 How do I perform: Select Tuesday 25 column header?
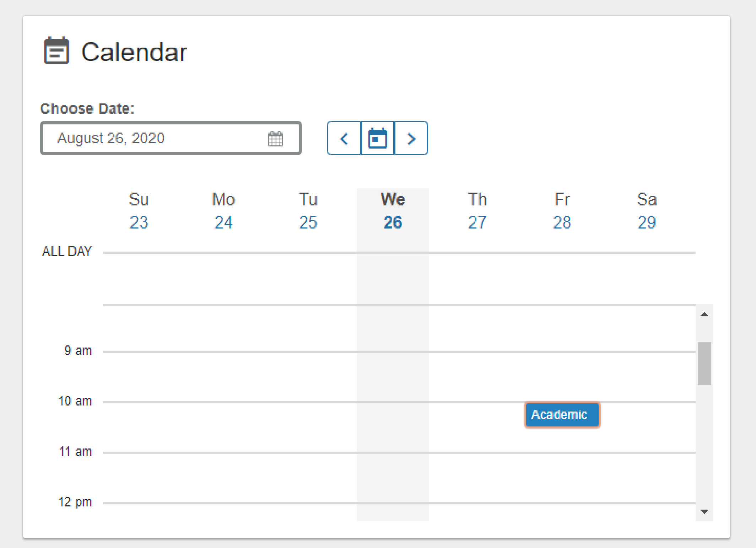(308, 211)
